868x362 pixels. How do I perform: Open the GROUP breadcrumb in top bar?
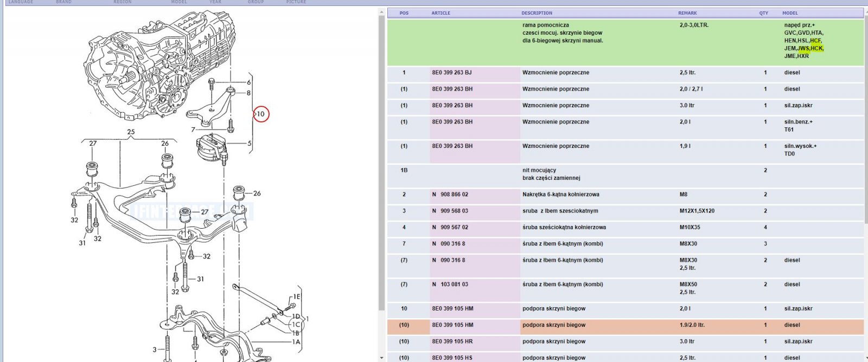(256, 2)
